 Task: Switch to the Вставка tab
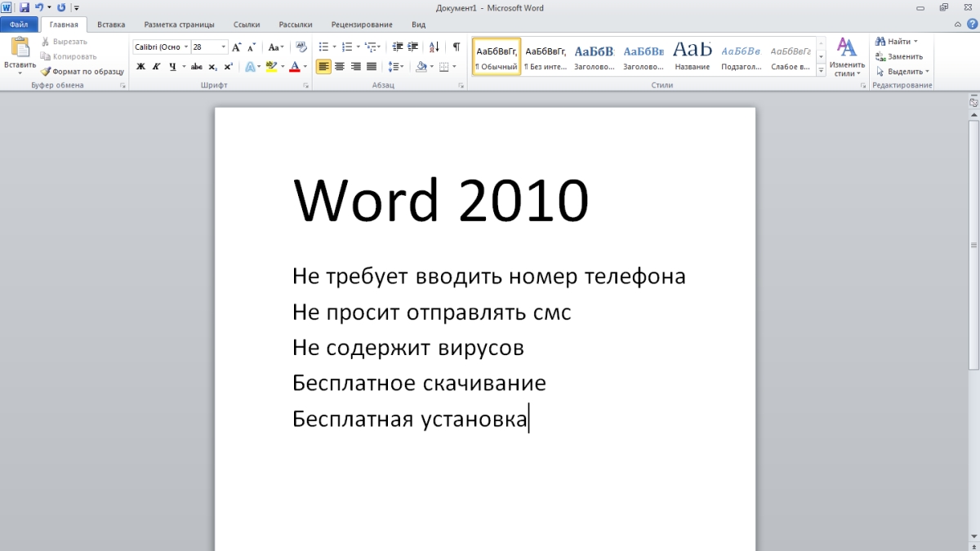[x=111, y=24]
